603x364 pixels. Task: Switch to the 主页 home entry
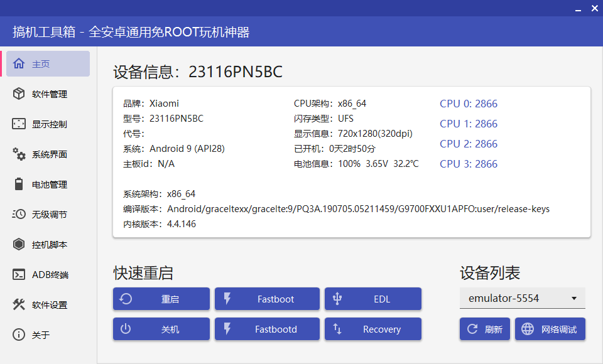(19, 63)
